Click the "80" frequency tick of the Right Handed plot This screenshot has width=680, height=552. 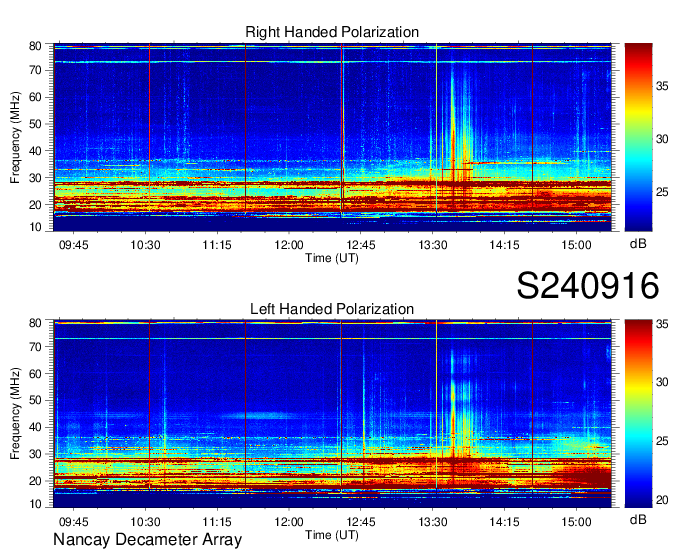(35, 46)
